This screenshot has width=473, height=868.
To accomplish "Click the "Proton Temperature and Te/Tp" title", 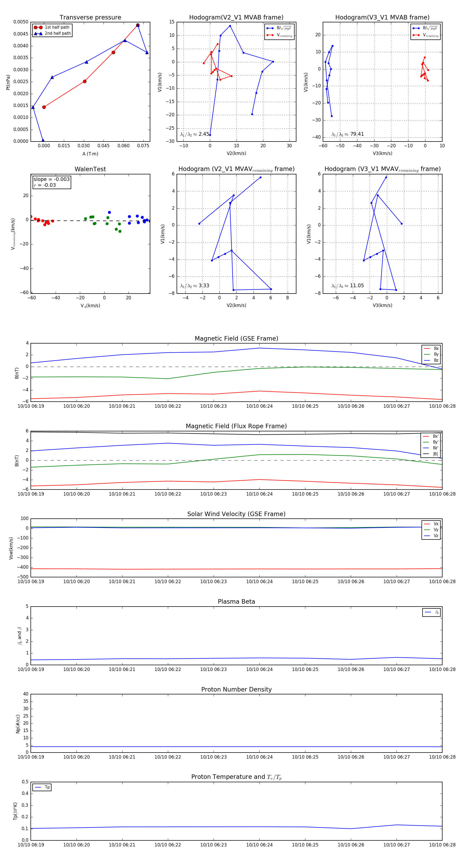I will click(236, 777).
